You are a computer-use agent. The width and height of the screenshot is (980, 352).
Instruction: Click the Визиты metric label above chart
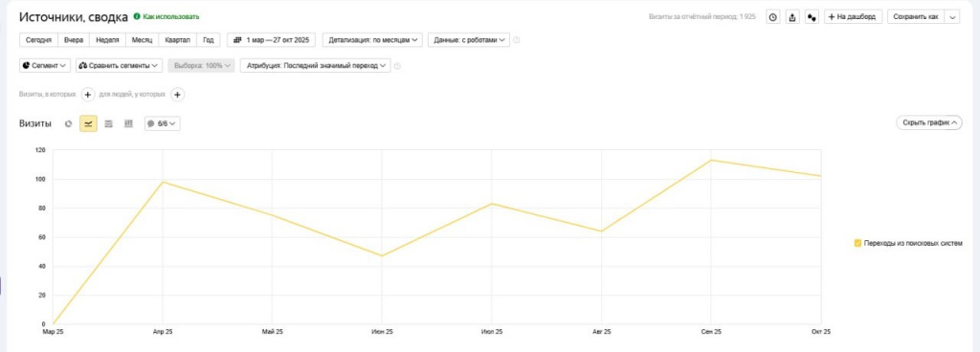35,123
